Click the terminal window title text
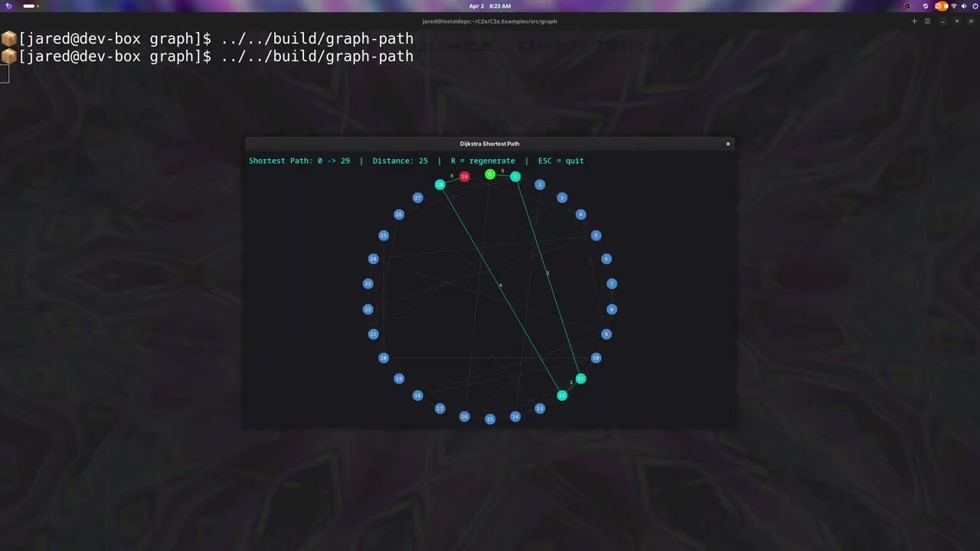Image resolution: width=980 pixels, height=551 pixels. click(x=490, y=21)
